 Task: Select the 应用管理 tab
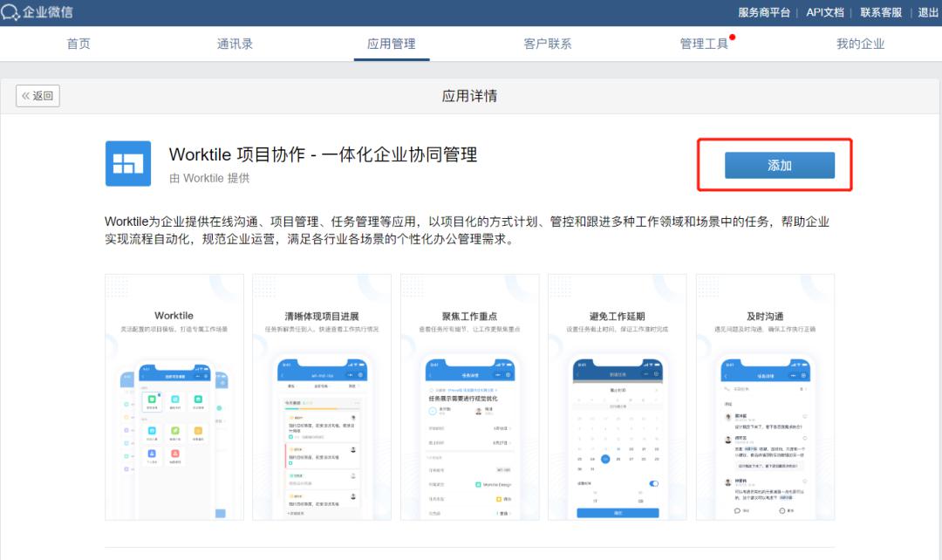click(x=391, y=44)
